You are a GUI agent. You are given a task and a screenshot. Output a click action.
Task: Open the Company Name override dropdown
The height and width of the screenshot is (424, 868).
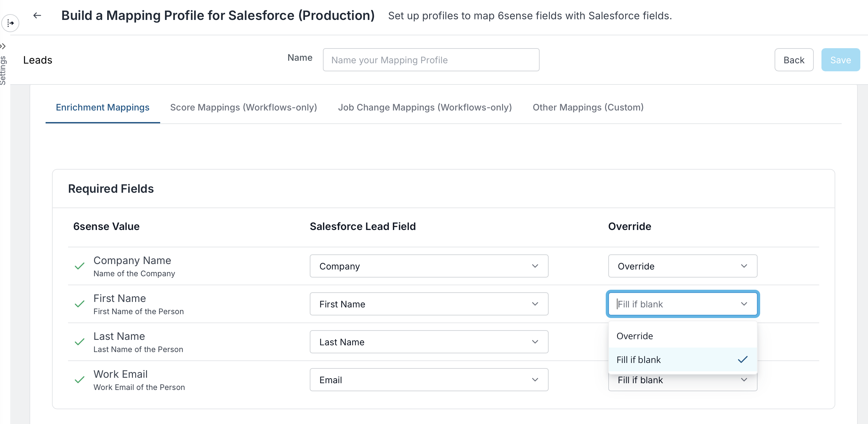tap(683, 266)
